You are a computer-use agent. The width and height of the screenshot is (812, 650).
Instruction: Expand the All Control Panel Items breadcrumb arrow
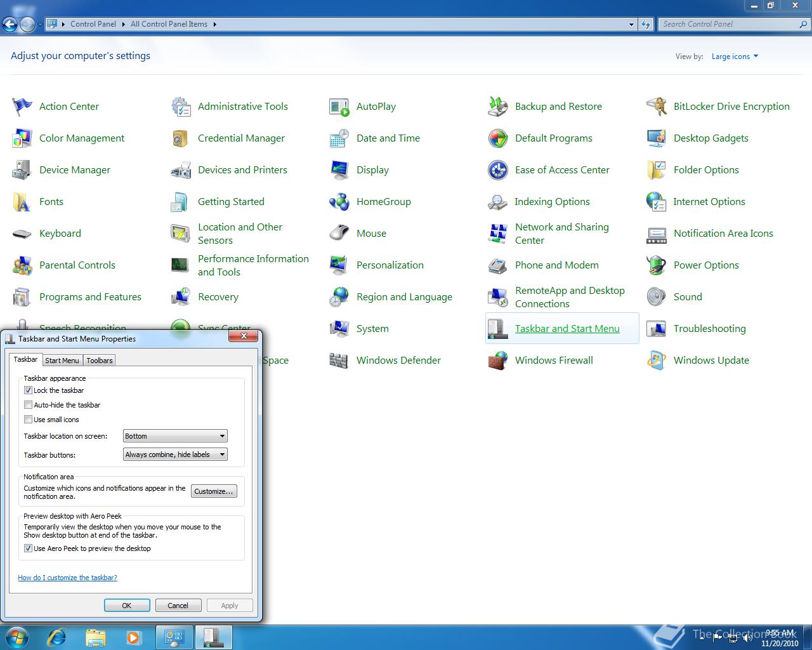coord(214,24)
